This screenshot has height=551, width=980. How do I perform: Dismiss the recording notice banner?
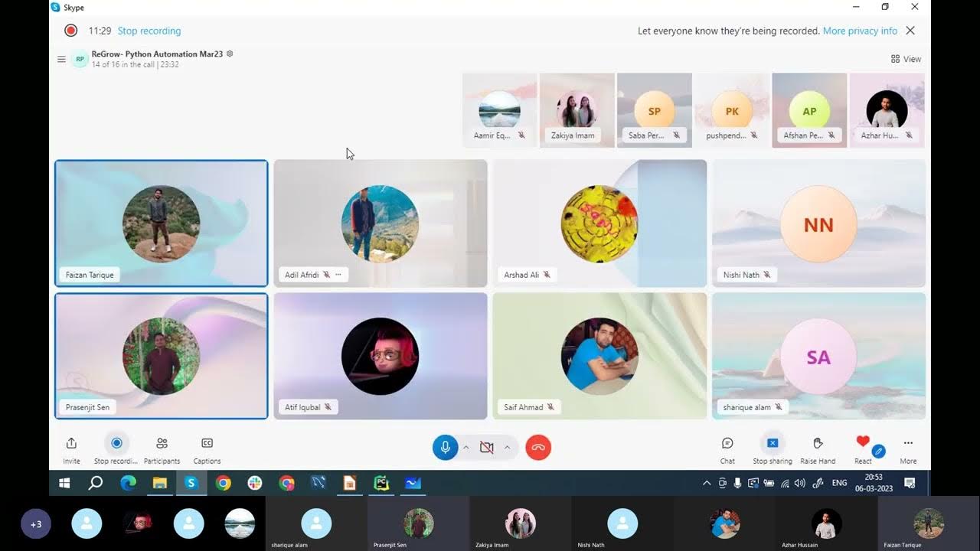[x=910, y=31]
